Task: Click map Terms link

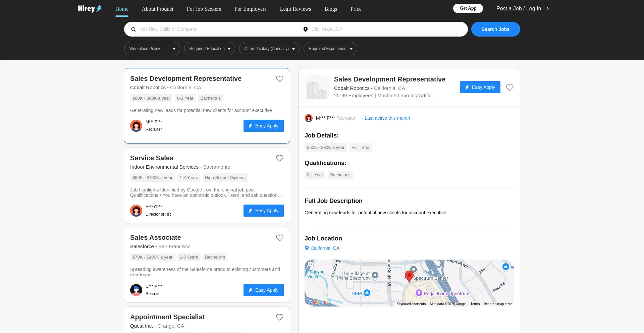Action: coord(475,304)
